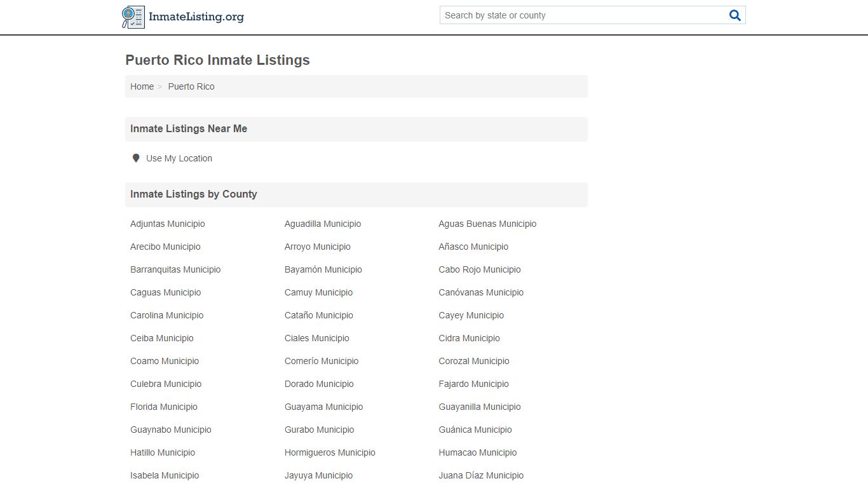The width and height of the screenshot is (868, 488).
Task: View Caguas Municipio listings
Action: coord(165,292)
